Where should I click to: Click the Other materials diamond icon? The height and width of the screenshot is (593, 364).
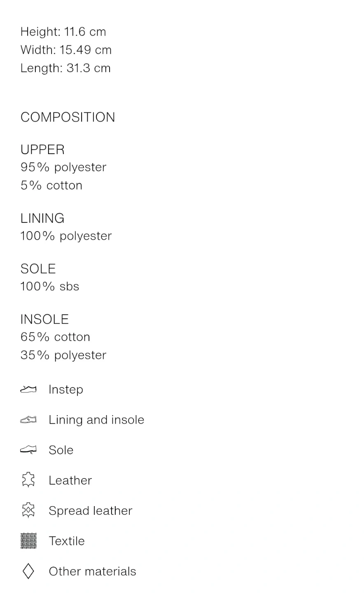click(28, 571)
